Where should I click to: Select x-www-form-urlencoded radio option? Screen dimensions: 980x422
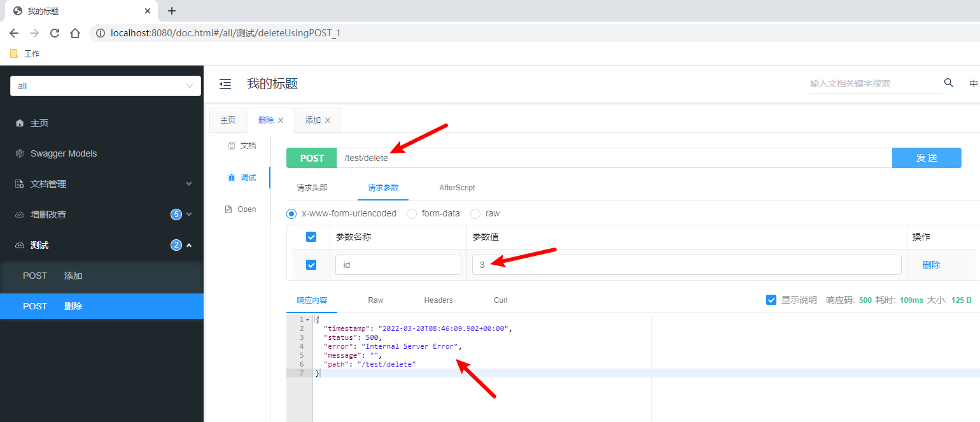tap(291, 214)
